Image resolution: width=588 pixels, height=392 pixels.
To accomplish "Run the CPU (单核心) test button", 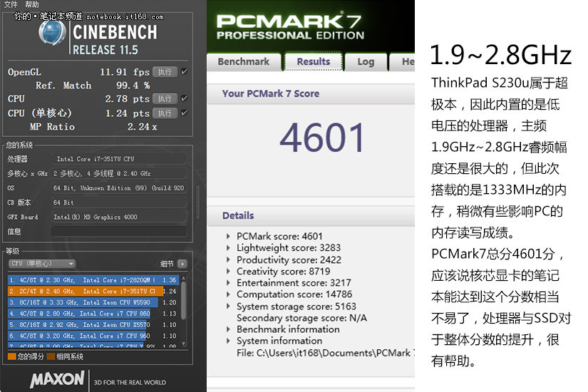I will point(165,113).
